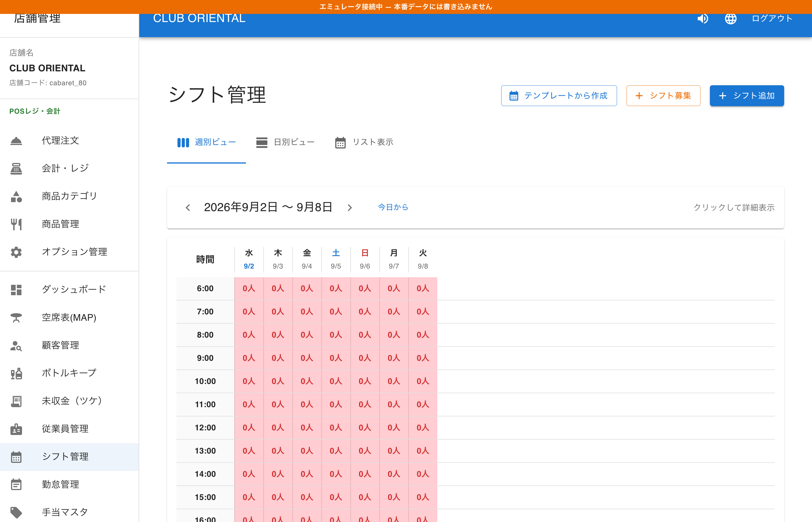
Task: Open 空席表(MAP) view
Action: tap(69, 318)
